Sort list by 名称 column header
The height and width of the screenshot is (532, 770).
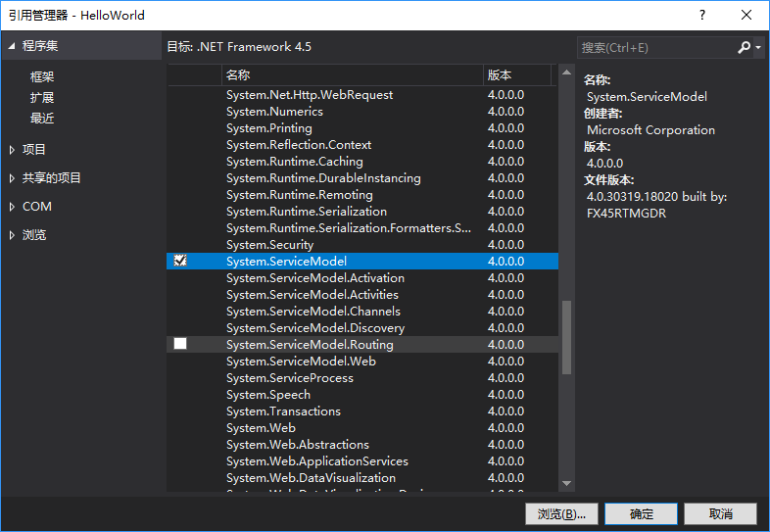(x=351, y=74)
